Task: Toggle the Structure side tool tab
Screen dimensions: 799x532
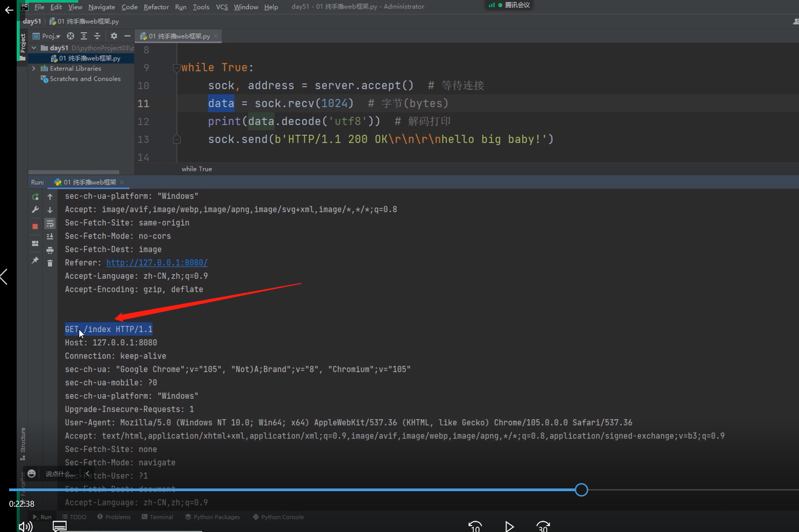Action: coord(23,443)
